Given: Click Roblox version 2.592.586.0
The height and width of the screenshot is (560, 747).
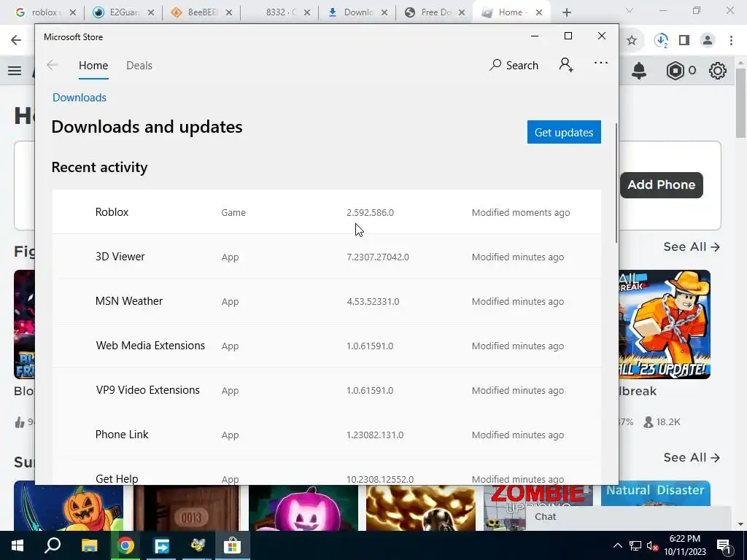Looking at the screenshot, I should click(x=370, y=212).
